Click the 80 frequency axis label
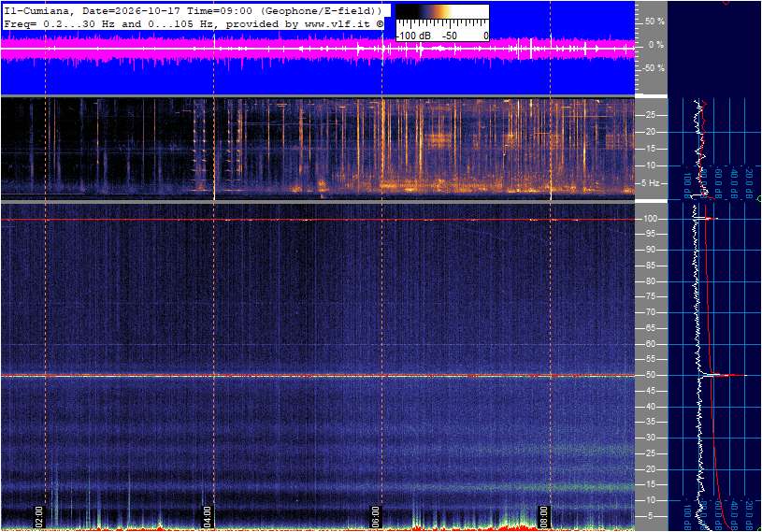Image resolution: width=762 pixels, height=532 pixels. coord(650,281)
